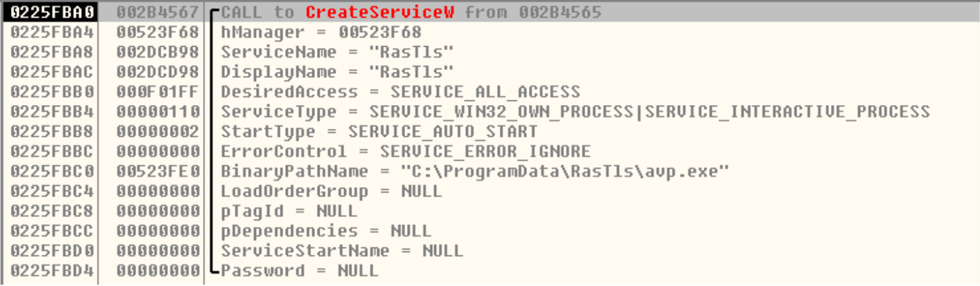Click the StartType = SERVICE_AUTO_START line

click(379, 131)
